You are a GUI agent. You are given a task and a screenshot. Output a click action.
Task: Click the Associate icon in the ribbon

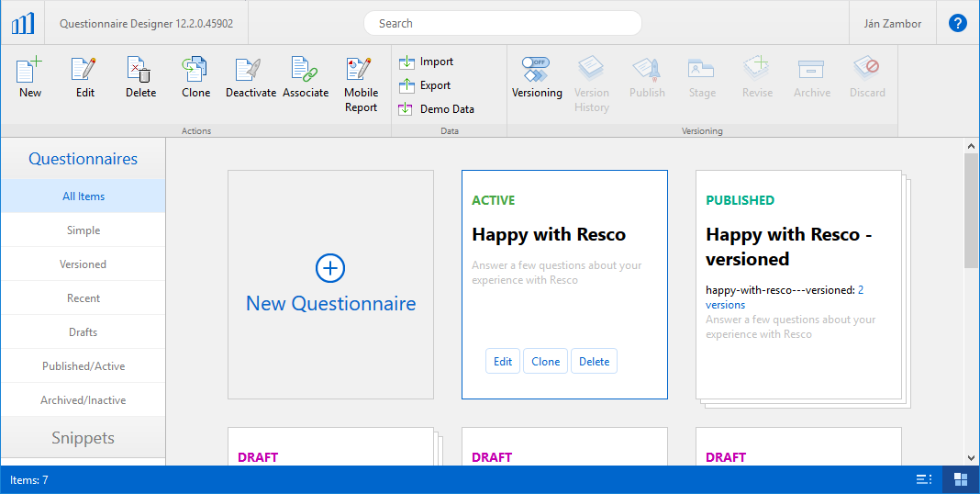[x=305, y=77]
